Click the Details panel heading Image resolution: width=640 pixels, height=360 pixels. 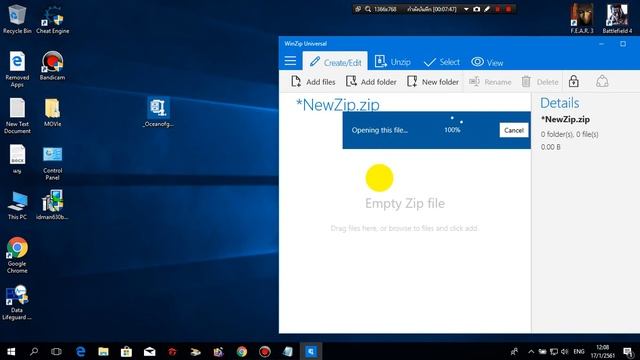click(560, 103)
